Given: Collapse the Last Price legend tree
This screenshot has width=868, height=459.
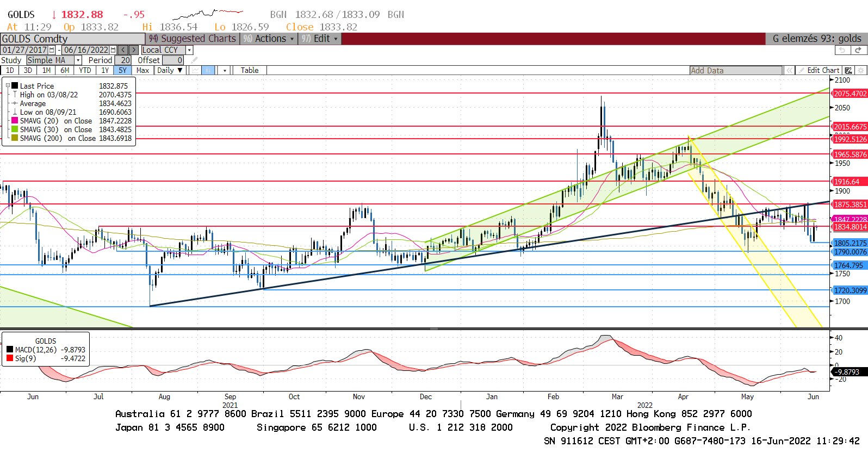Looking at the screenshot, I should [8, 86].
